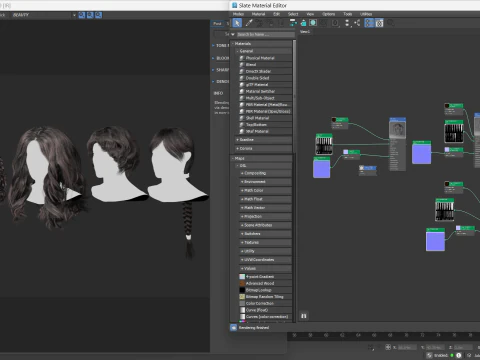This screenshot has height=360, width=480.
Task: Click the teal assign material icon
Action: 303,23
